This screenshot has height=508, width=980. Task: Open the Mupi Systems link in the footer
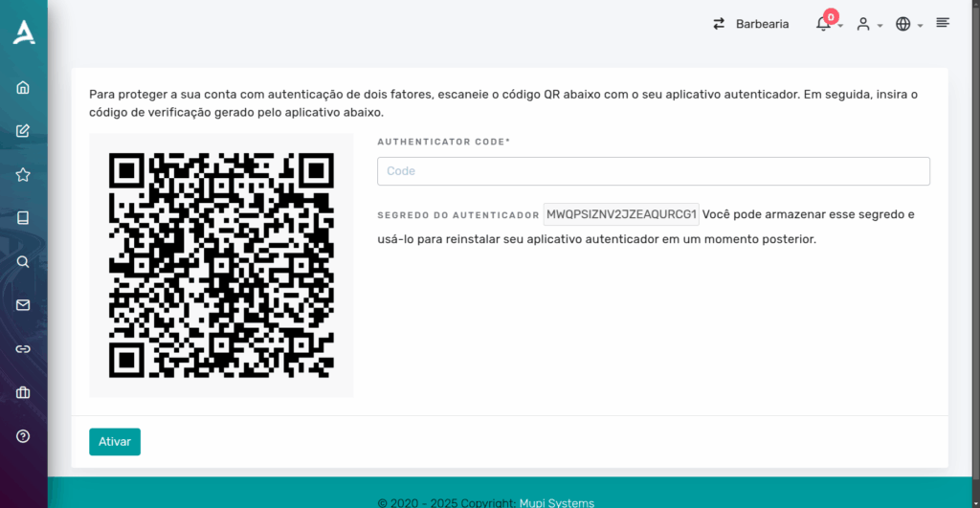[x=557, y=502]
